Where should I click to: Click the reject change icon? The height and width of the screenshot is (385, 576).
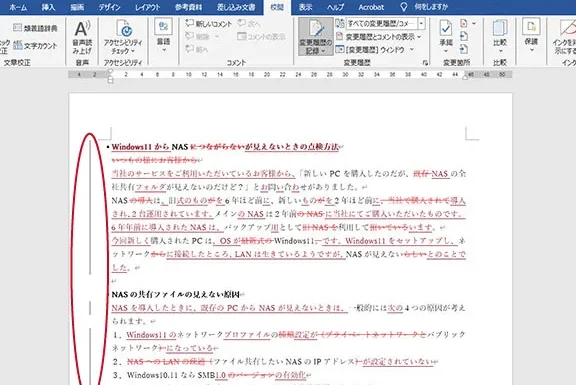click(464, 24)
